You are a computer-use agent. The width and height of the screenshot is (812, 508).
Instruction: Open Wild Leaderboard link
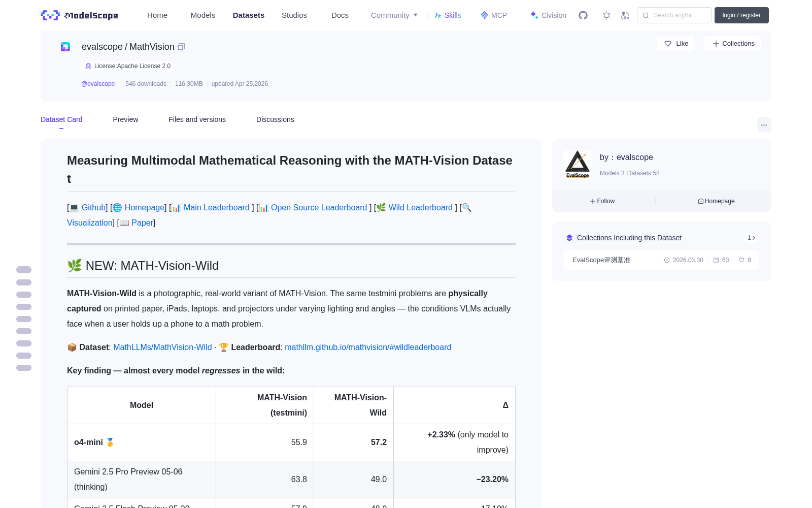[420, 207]
